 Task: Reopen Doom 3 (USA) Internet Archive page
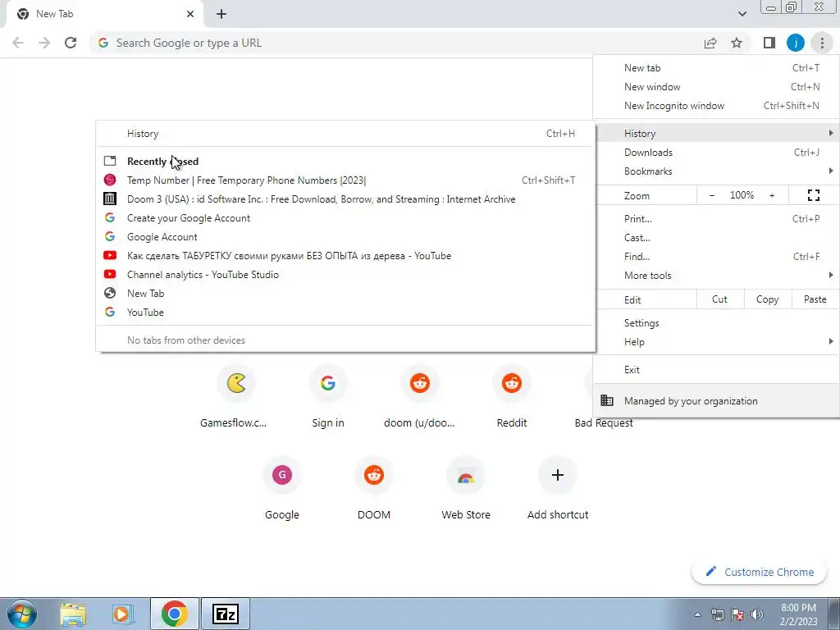[x=345, y=199]
